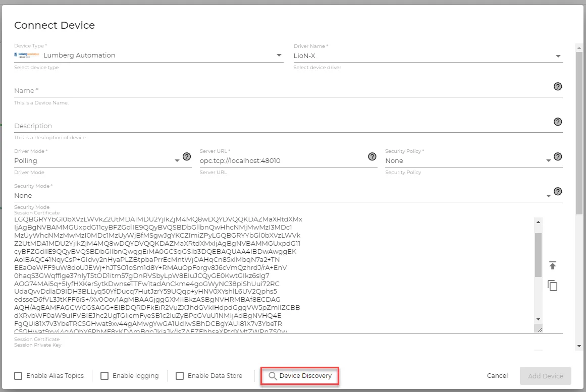Focus the Description input field
The image size is (586, 392).
(x=282, y=126)
